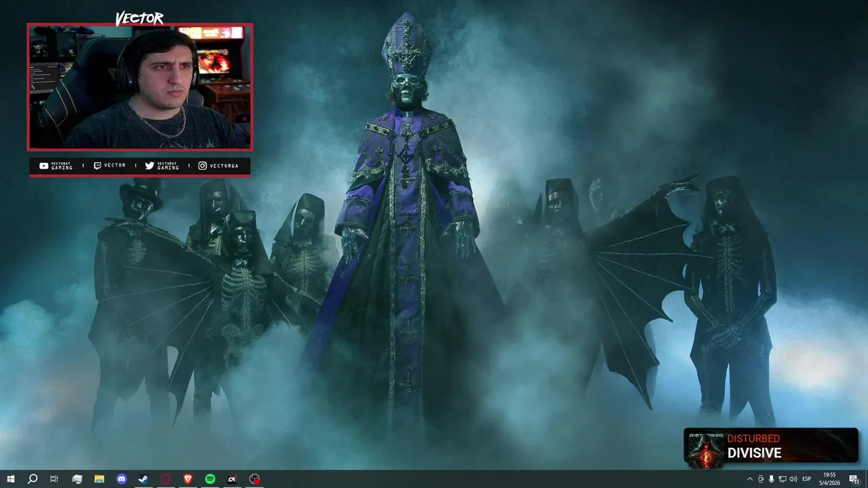
Task: Click the webcam overlay video frame
Action: (140, 87)
